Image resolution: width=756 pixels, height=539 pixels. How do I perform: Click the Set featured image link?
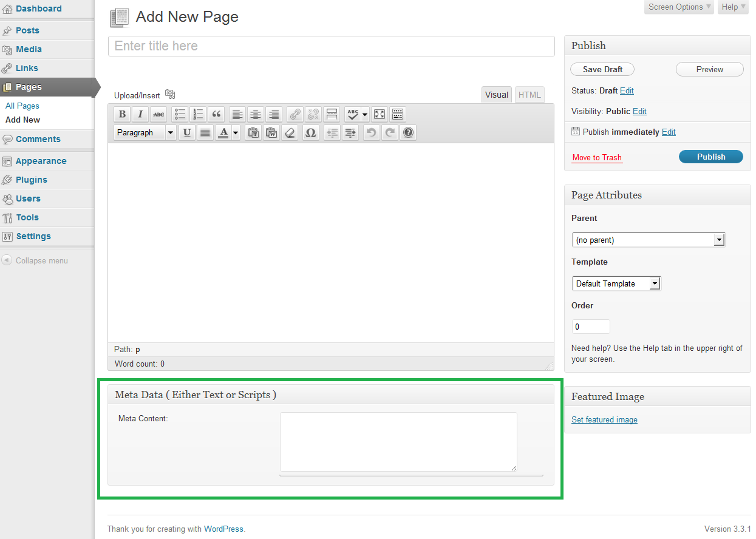coord(604,419)
